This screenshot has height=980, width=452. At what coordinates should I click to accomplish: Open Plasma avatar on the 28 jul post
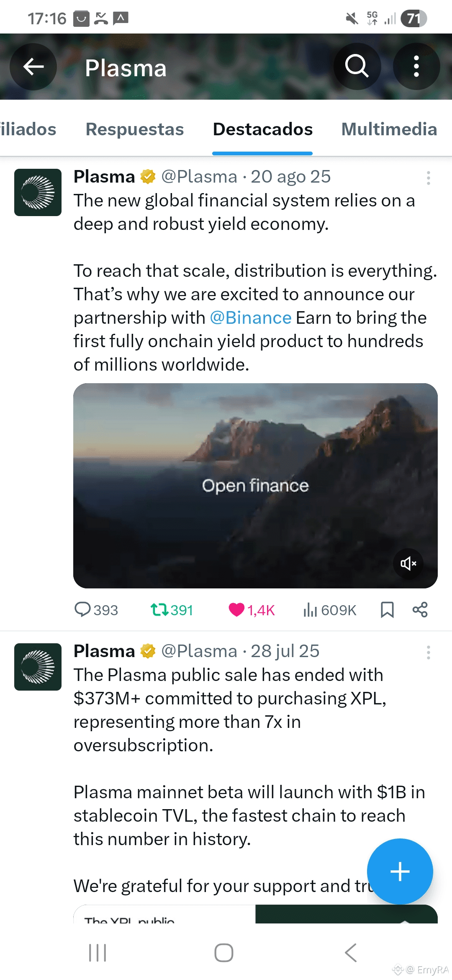(x=38, y=667)
